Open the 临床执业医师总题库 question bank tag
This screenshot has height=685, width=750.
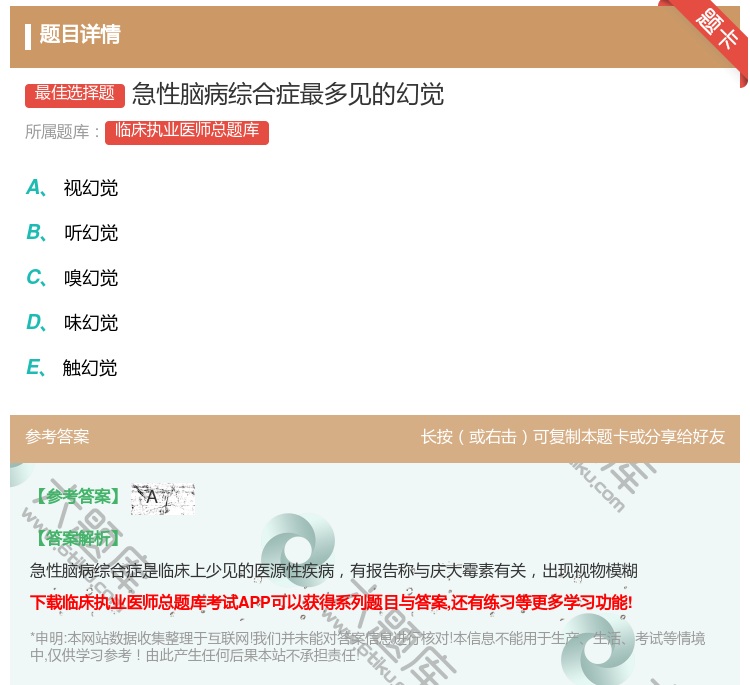point(187,132)
